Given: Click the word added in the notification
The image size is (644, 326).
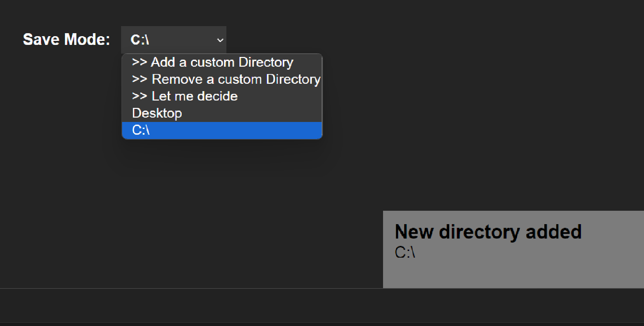Looking at the screenshot, I should click(553, 232).
